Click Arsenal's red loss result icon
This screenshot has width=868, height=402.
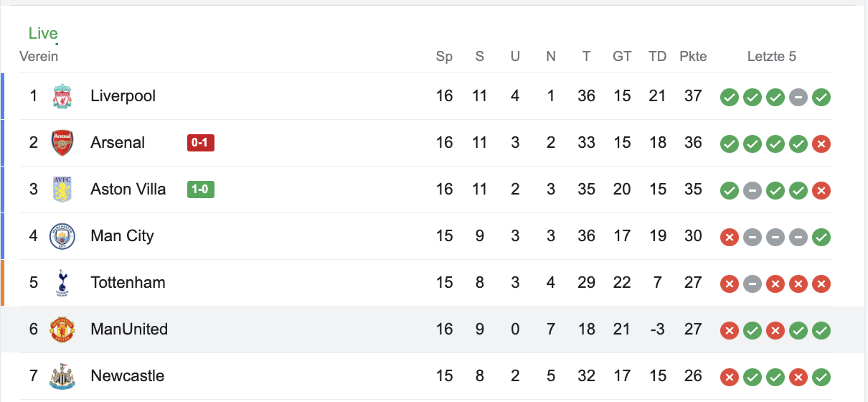[821, 144]
